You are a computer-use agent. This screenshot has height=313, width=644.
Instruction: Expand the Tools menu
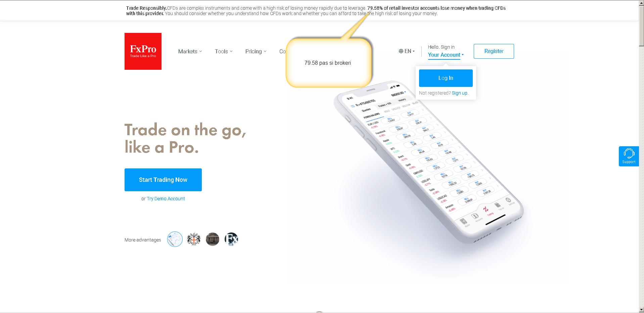pos(224,51)
